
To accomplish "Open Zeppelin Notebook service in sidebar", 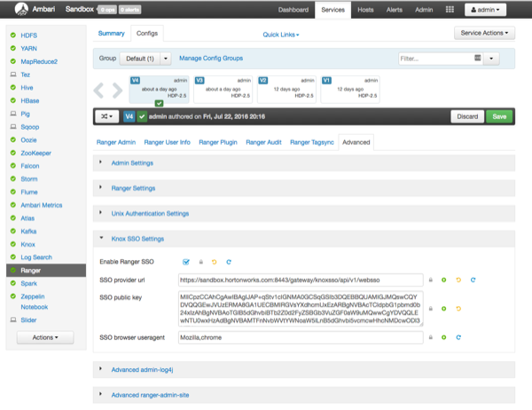I will [34, 302].
